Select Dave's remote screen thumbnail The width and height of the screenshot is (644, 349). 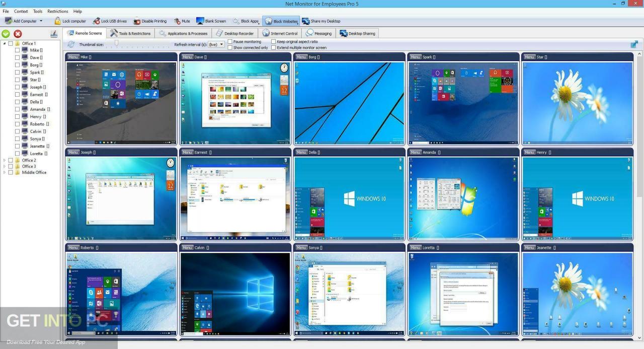coord(235,103)
